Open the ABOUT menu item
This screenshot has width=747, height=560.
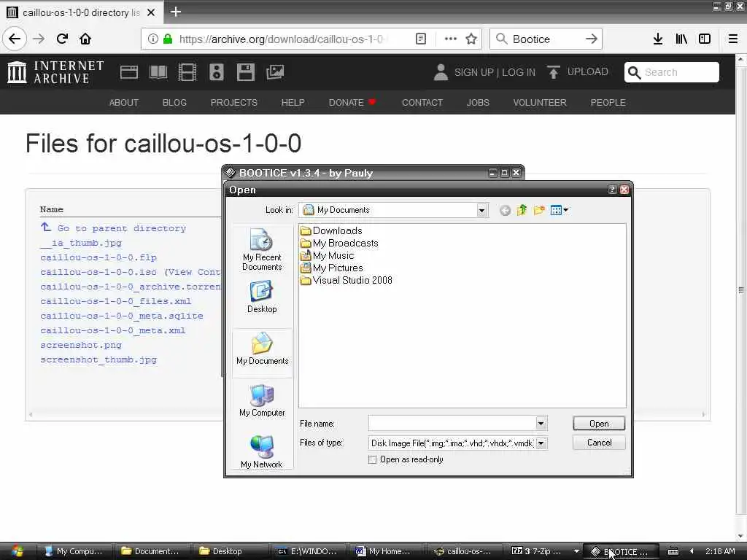coord(124,102)
